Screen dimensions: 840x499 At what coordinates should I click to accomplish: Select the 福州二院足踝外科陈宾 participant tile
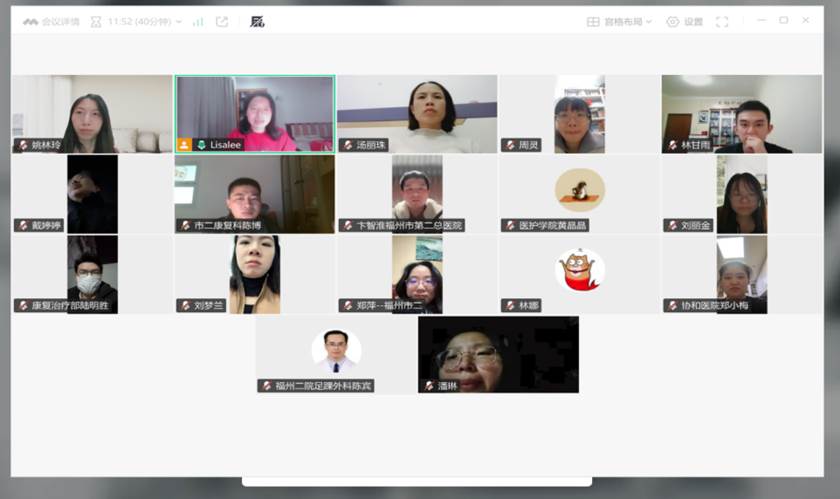pos(335,352)
